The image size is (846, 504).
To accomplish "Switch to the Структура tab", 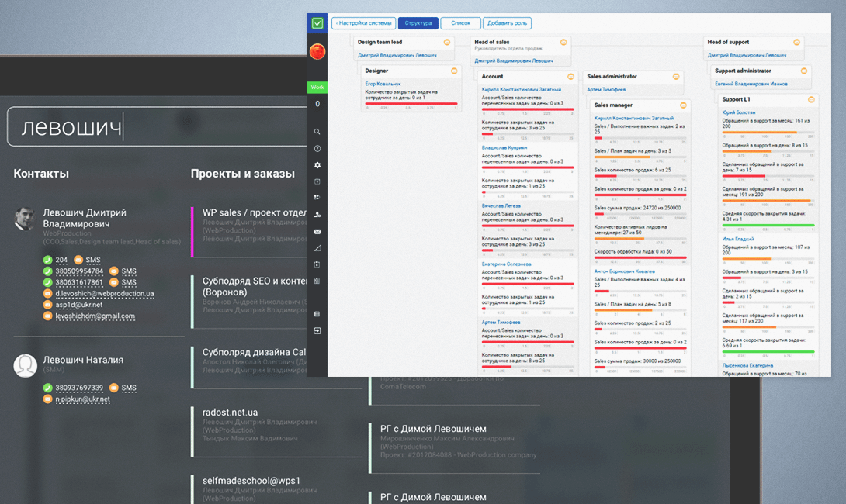I will (418, 23).
